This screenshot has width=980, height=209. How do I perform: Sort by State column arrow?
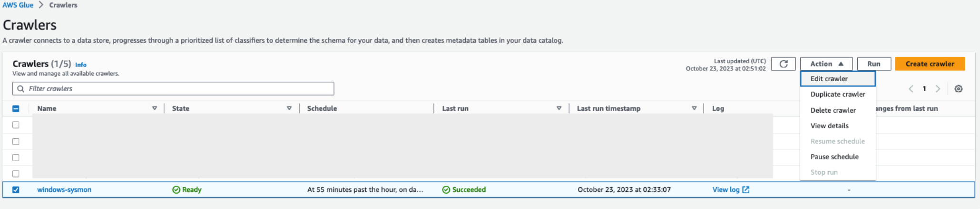point(289,108)
